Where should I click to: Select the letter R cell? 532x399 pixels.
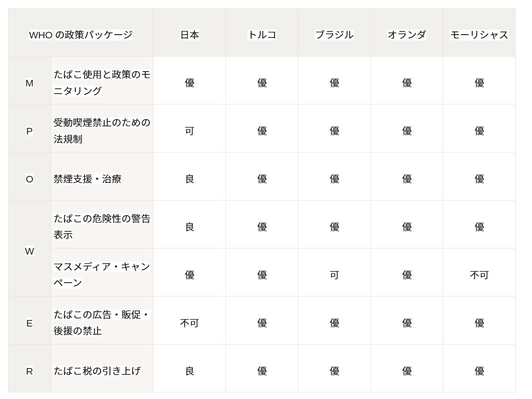coord(30,371)
